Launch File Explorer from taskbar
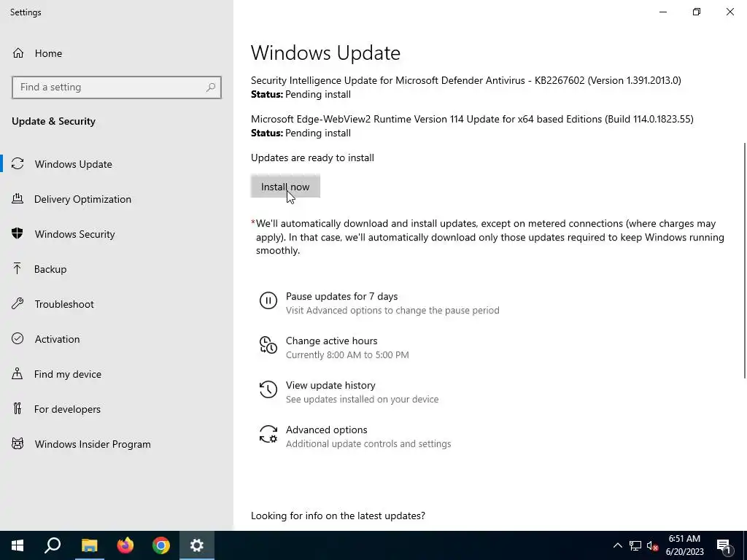 (x=89, y=545)
